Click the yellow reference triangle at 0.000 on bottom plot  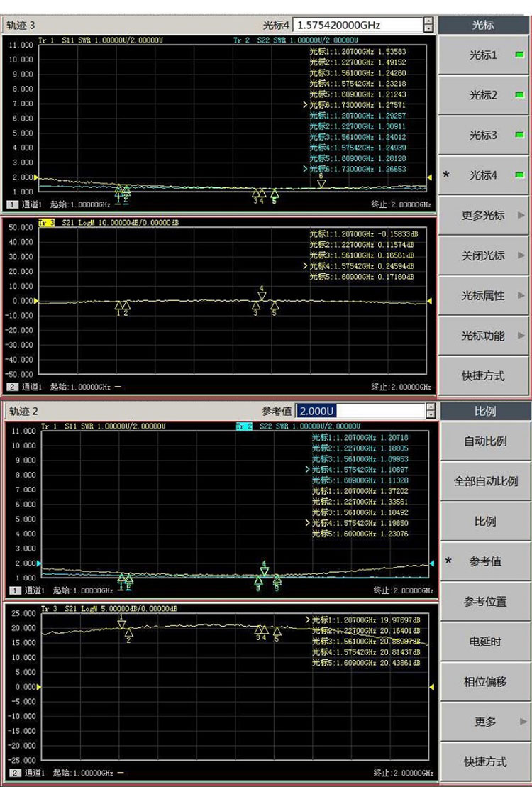(39, 687)
